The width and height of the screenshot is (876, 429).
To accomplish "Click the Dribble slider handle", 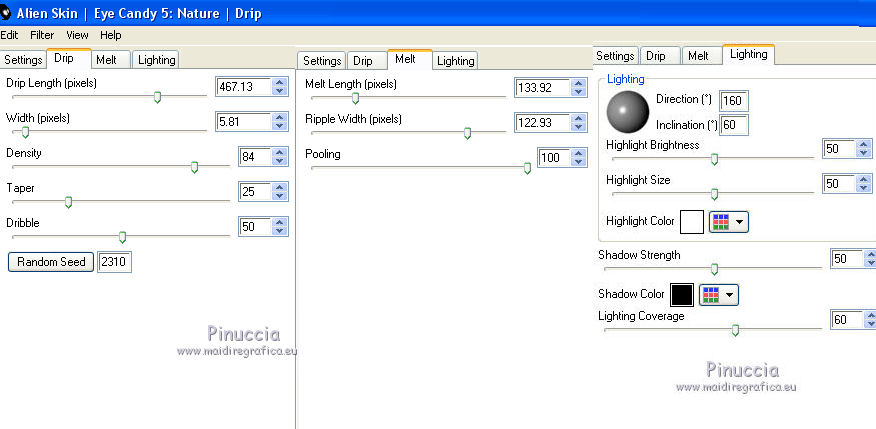I will 122,237.
